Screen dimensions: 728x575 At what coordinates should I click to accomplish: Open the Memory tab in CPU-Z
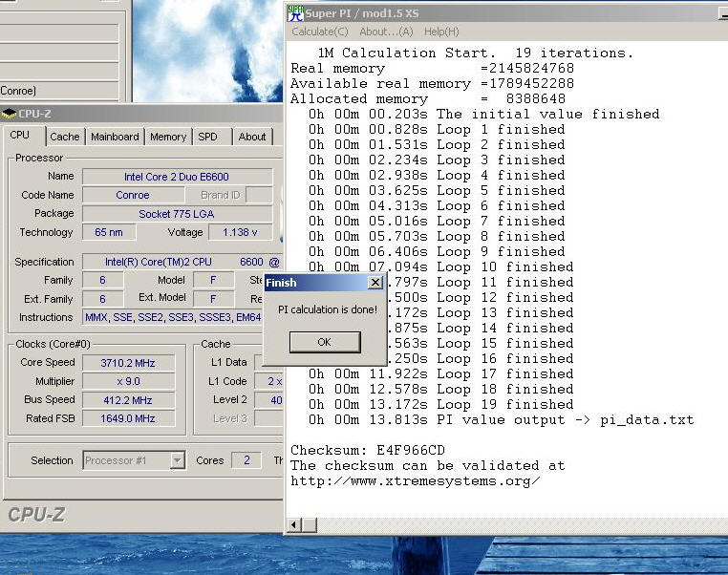(168, 137)
